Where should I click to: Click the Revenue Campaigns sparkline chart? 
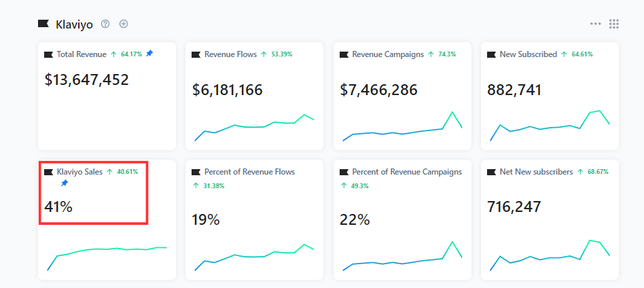tap(402, 126)
